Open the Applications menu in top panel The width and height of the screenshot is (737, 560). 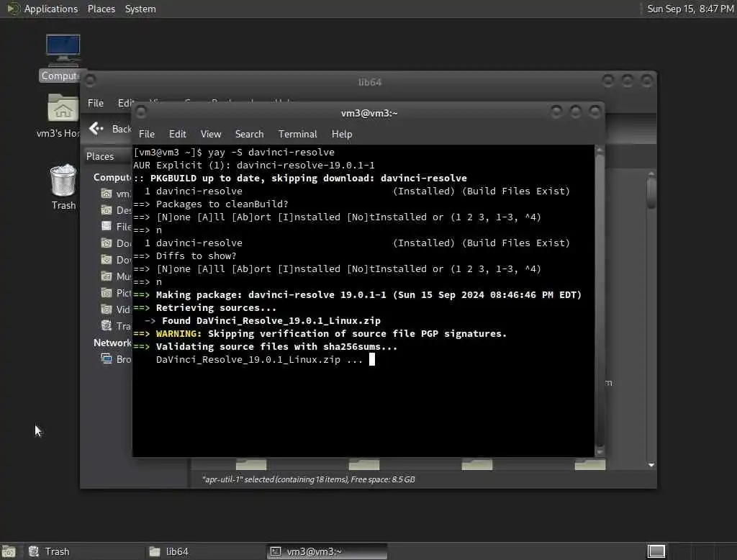51,9
